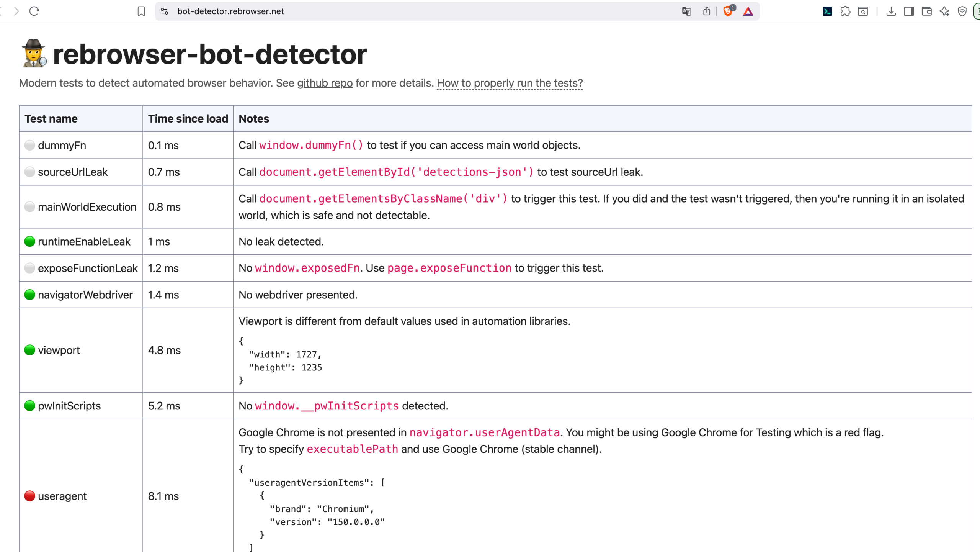Click the green status dot for pwInitScripts

pyautogui.click(x=30, y=406)
